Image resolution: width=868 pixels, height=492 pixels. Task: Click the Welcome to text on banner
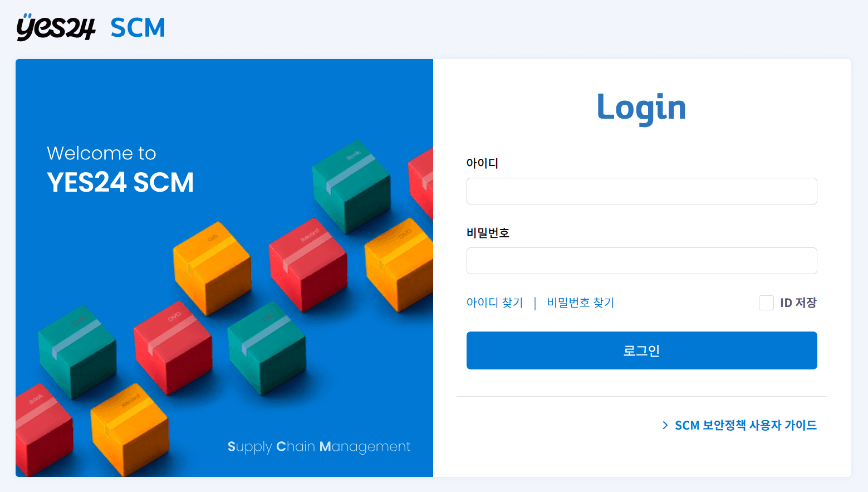click(101, 153)
